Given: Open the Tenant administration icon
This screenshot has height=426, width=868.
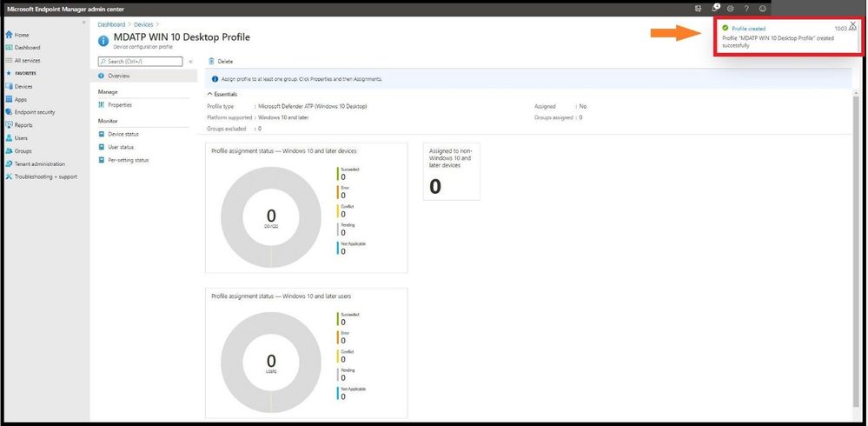Looking at the screenshot, I should click(9, 164).
